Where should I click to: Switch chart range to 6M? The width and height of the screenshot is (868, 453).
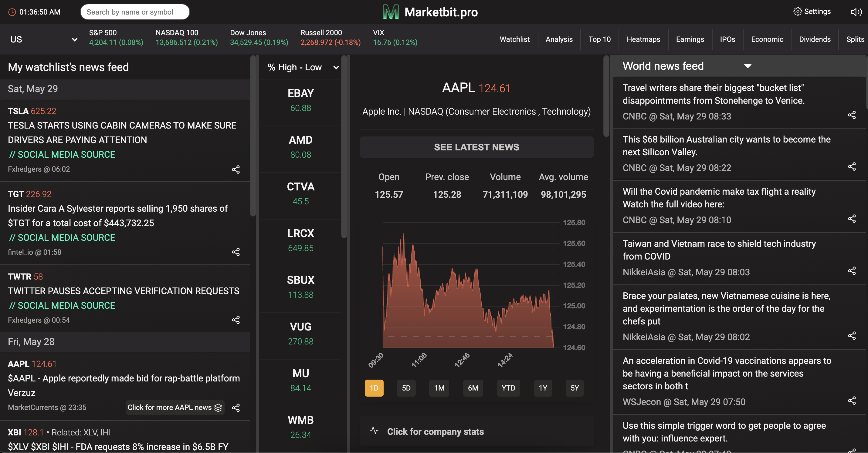click(x=473, y=388)
